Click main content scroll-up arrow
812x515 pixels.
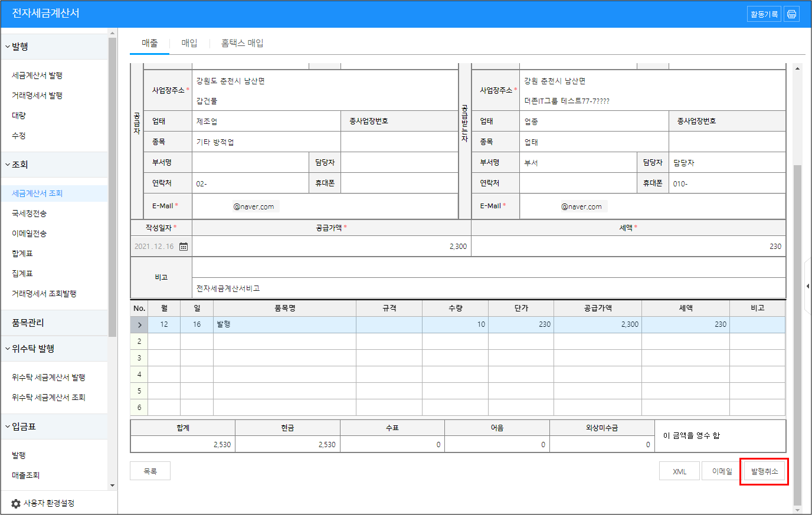[x=797, y=69]
